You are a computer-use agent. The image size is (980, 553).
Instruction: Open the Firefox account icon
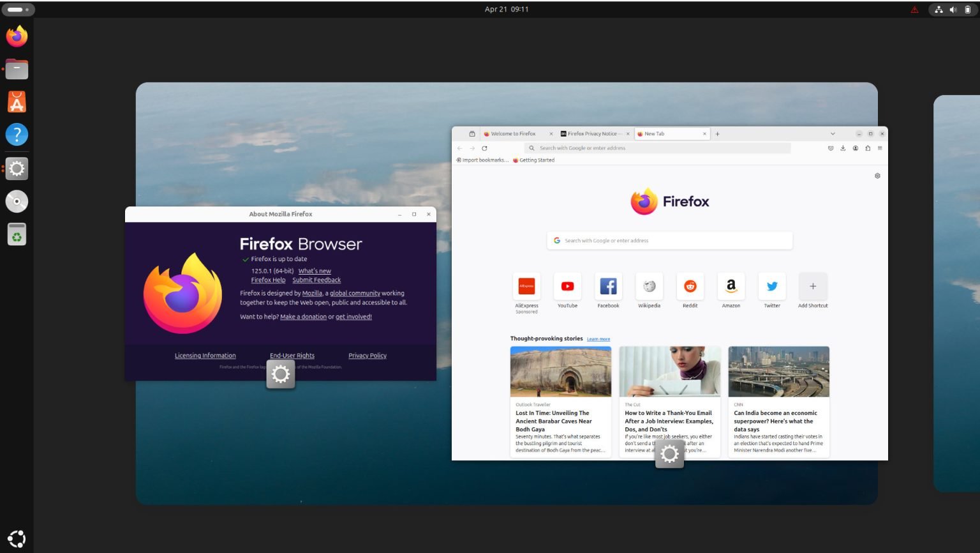point(855,148)
